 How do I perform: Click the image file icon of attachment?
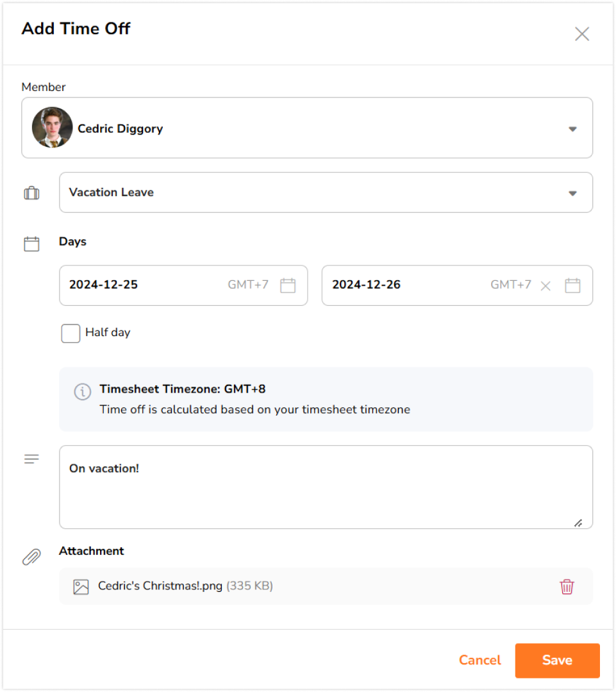coord(81,586)
